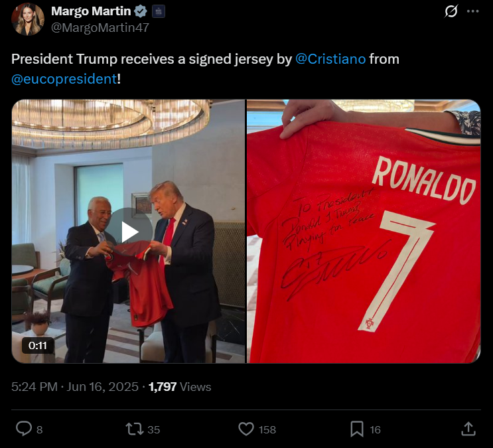Bookmark the post with the bookmark icon
This screenshot has width=493, height=448.
pos(357,429)
